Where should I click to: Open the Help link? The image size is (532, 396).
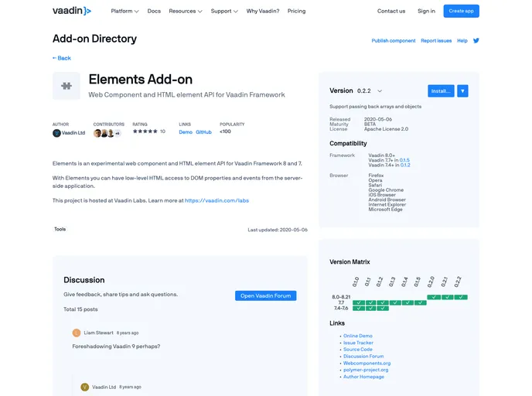(462, 41)
